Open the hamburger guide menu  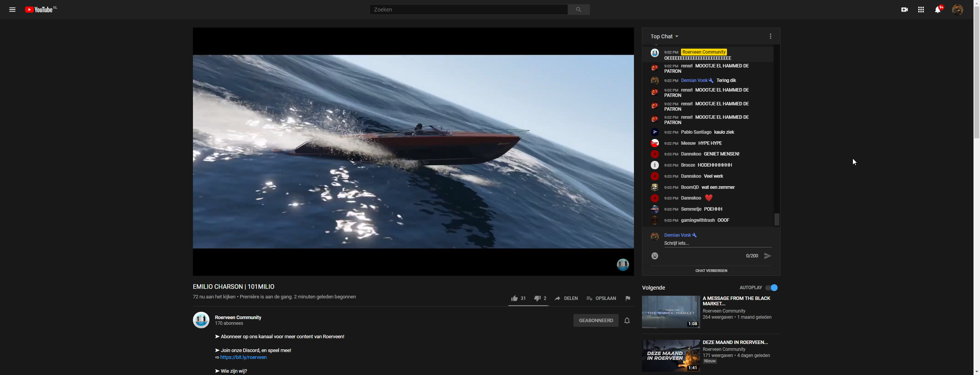[12, 10]
